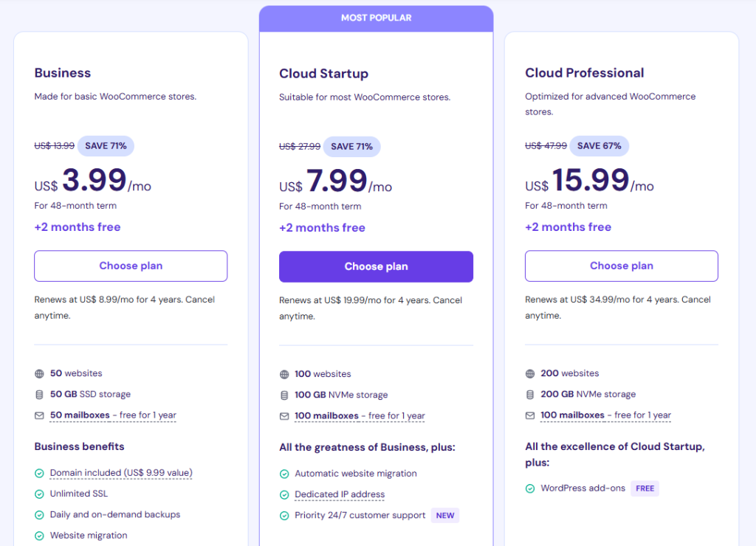Screen dimensions: 756x546
Task: Click 'Suitable for most WooCommerce stores.' text
Action: click(365, 97)
